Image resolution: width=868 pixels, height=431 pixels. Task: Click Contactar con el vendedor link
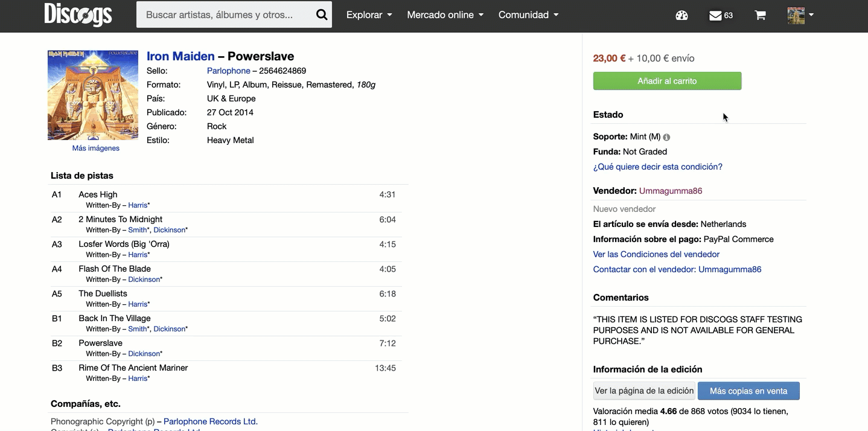[677, 269]
